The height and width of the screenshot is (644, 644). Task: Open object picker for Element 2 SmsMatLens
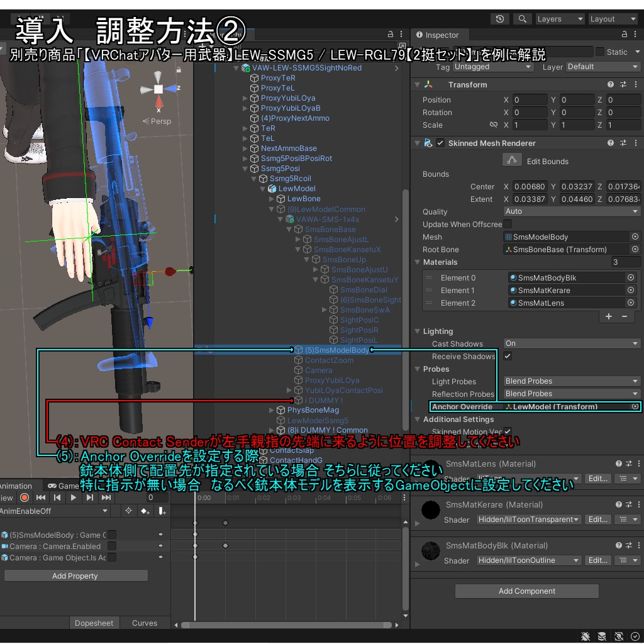tap(631, 303)
